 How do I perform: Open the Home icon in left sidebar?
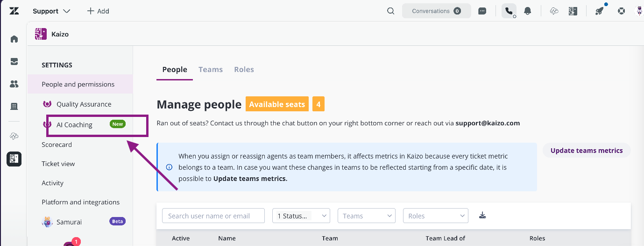tap(14, 39)
